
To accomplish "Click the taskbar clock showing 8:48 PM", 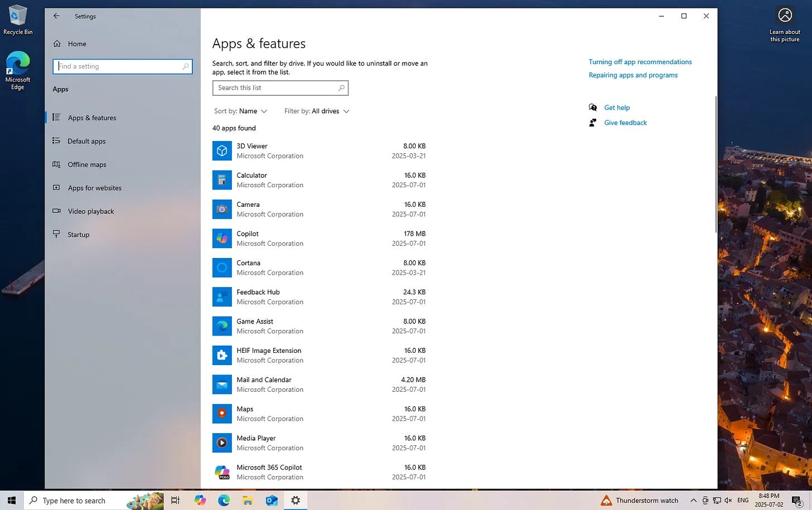I will point(768,501).
